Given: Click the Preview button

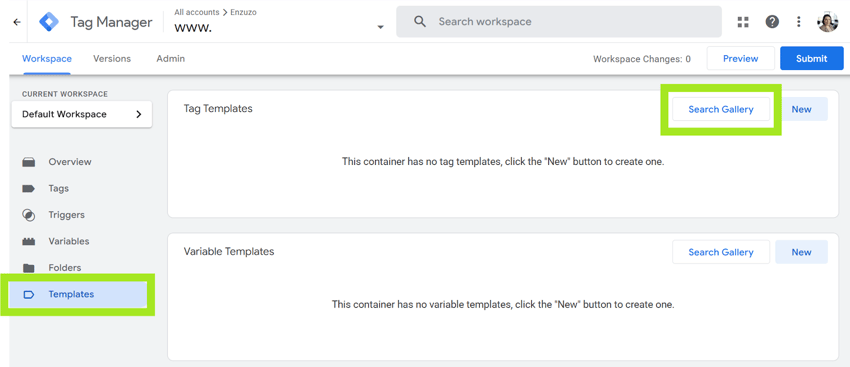Looking at the screenshot, I should (x=740, y=59).
